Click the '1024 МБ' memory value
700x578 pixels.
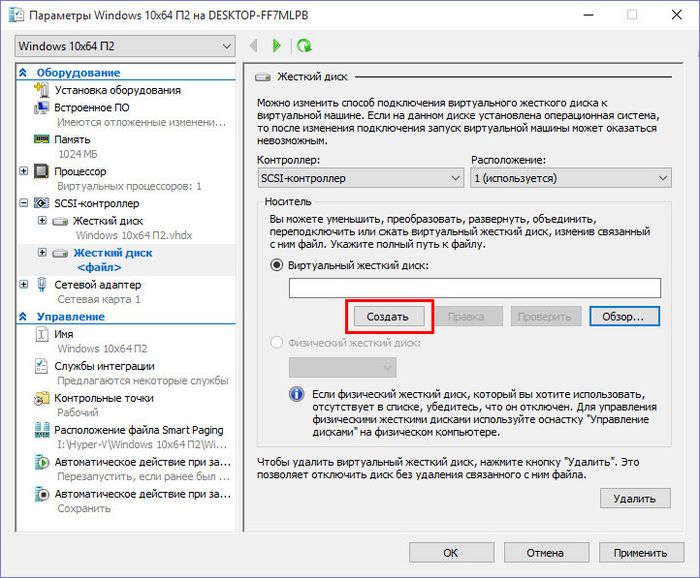pos(78,154)
